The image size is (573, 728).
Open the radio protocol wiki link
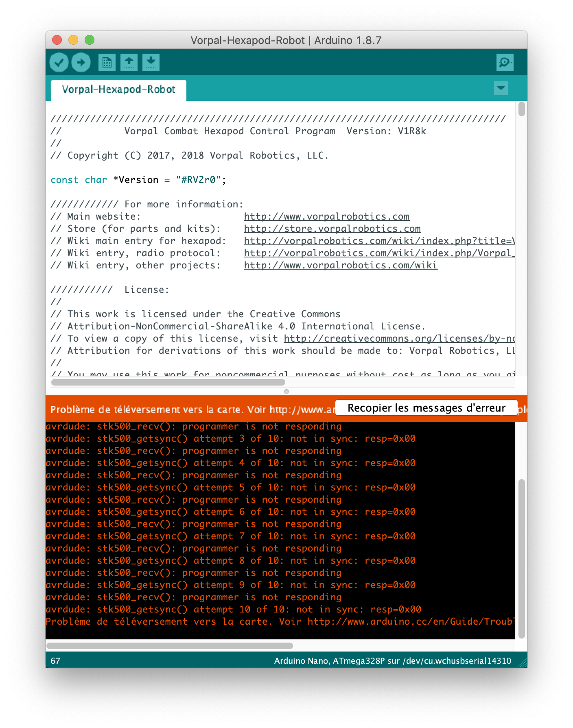(379, 253)
